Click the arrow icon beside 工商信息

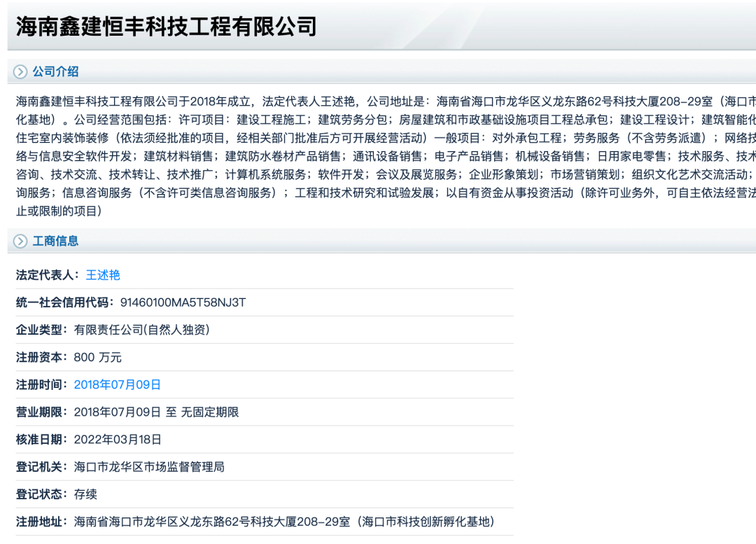[20, 241]
